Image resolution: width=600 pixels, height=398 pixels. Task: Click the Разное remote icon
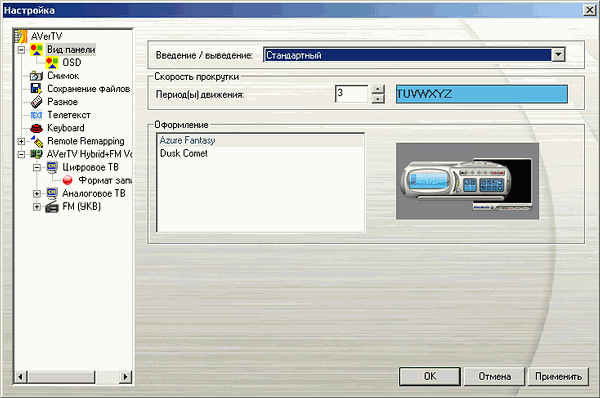(36, 102)
